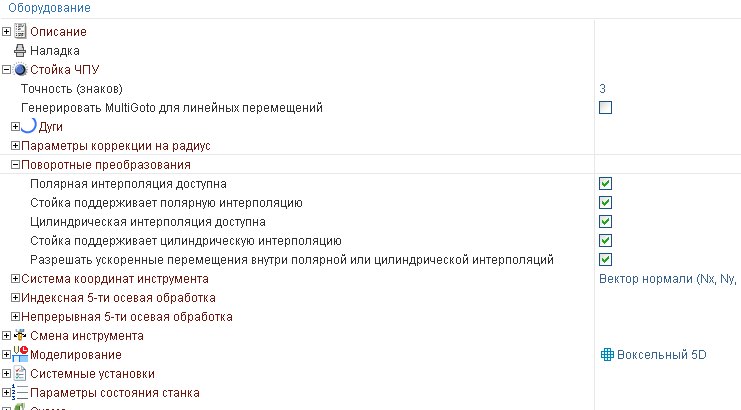Click the Дуги arc icon
741x410 pixels.
tap(28, 126)
